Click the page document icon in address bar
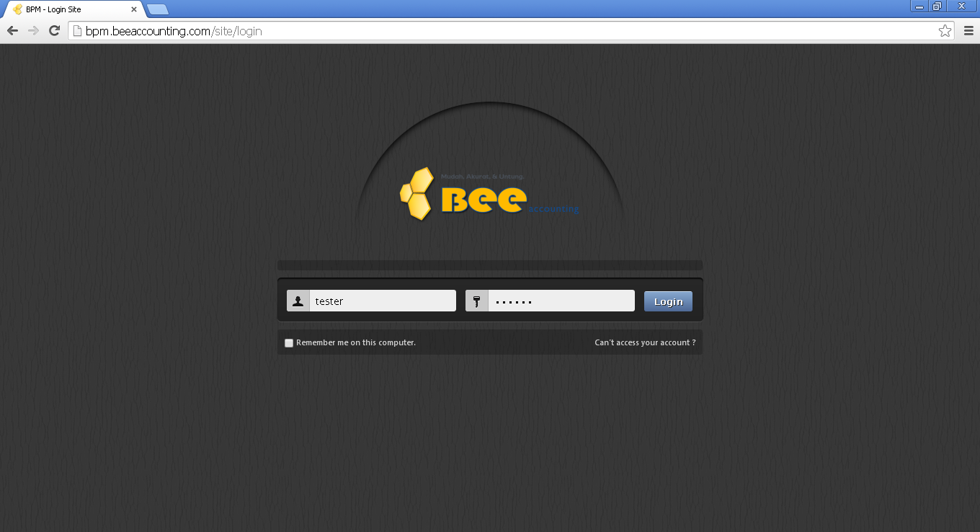Screen dimensions: 980x532 coord(77,31)
